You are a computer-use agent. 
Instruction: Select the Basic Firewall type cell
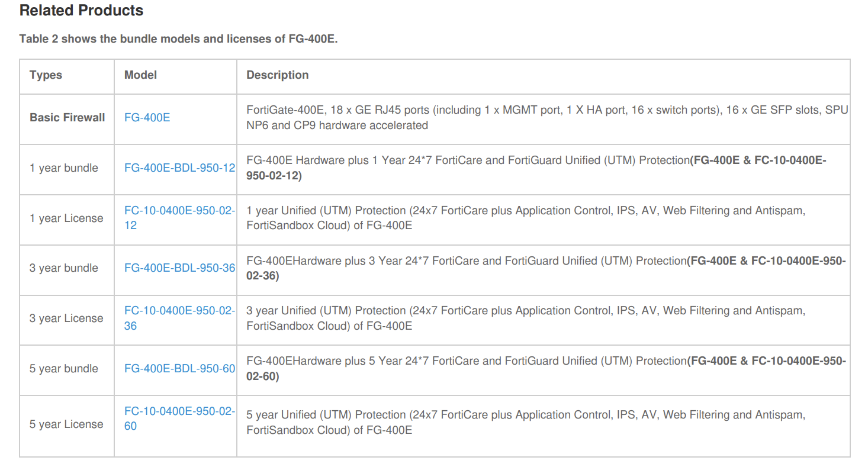pos(67,117)
